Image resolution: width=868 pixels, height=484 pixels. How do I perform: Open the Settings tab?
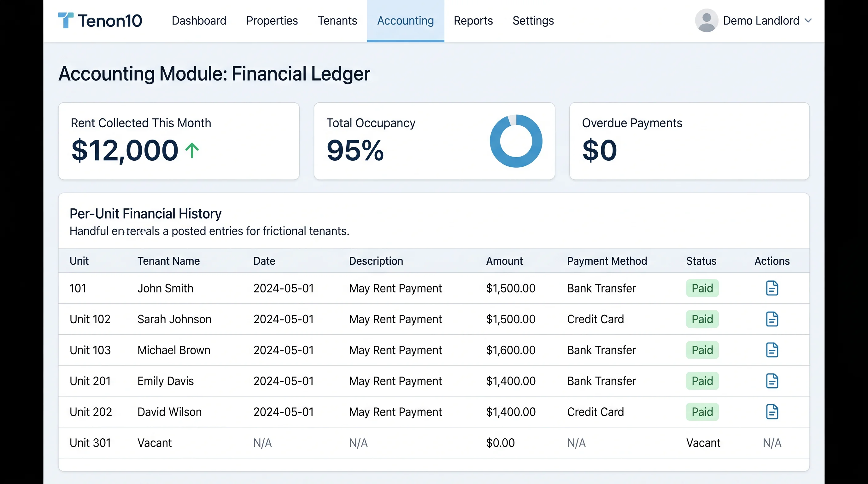(x=533, y=20)
